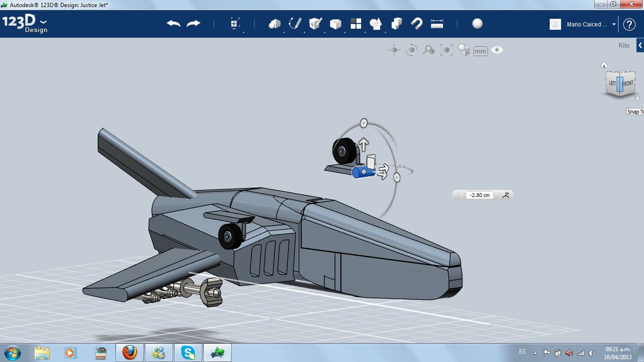Select the Zoom navigation tool
This screenshot has width=644, height=362.
[429, 50]
